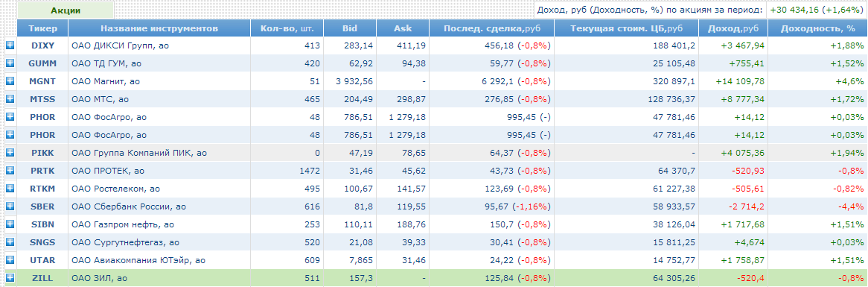Click SNGS income value +4,674
Screen dimensions: 868x287
coord(749,242)
